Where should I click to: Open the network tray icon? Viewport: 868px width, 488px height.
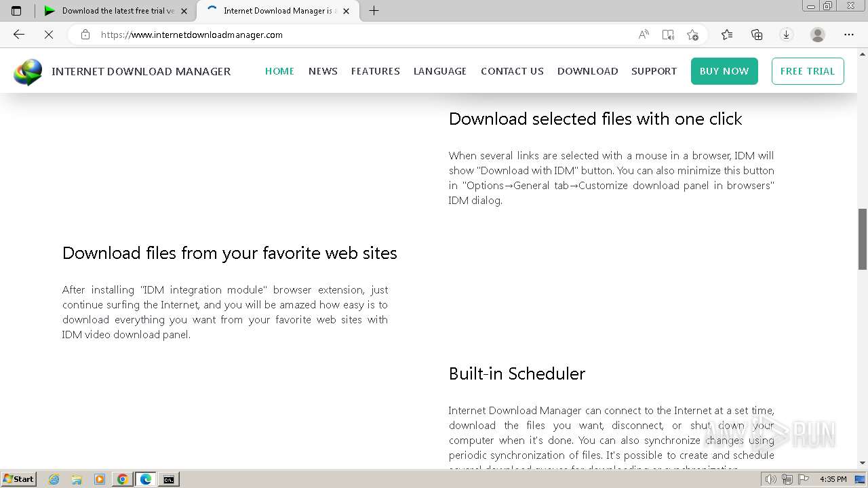[x=787, y=479]
